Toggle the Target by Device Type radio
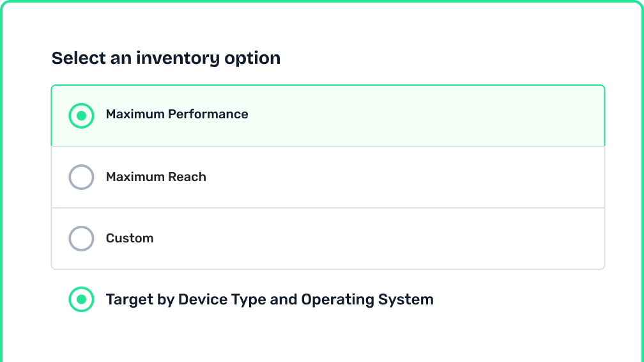Viewport: 644px width, 362px height. pyautogui.click(x=81, y=299)
